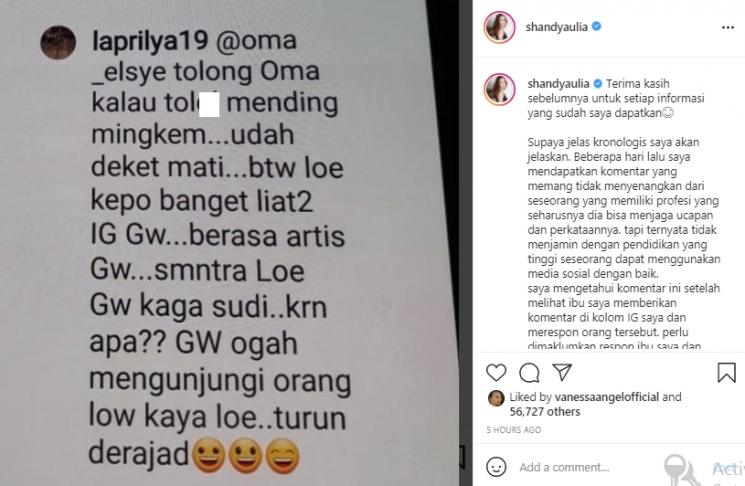Open three-dot more options menu

[x=728, y=28]
